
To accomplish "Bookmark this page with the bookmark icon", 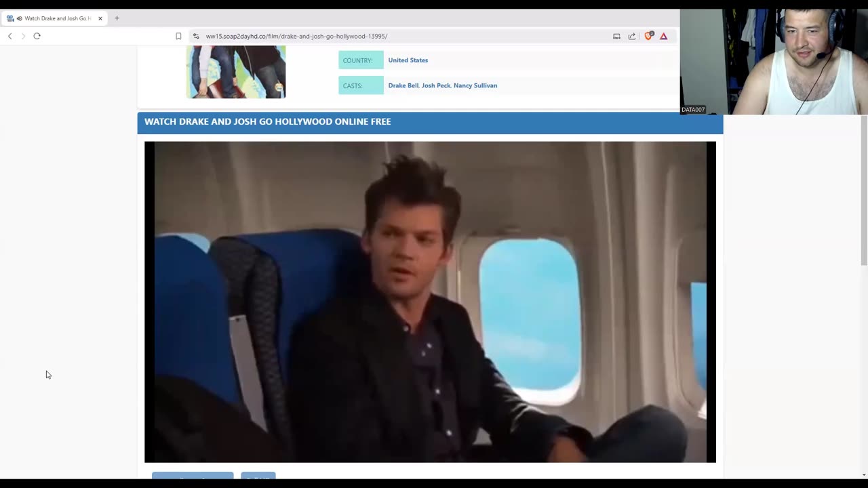I will [178, 36].
